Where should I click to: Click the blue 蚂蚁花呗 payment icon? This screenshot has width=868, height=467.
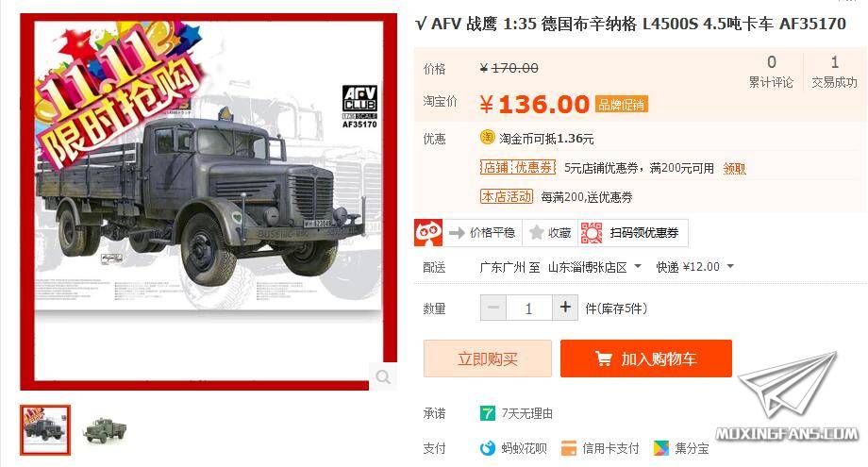point(487,447)
